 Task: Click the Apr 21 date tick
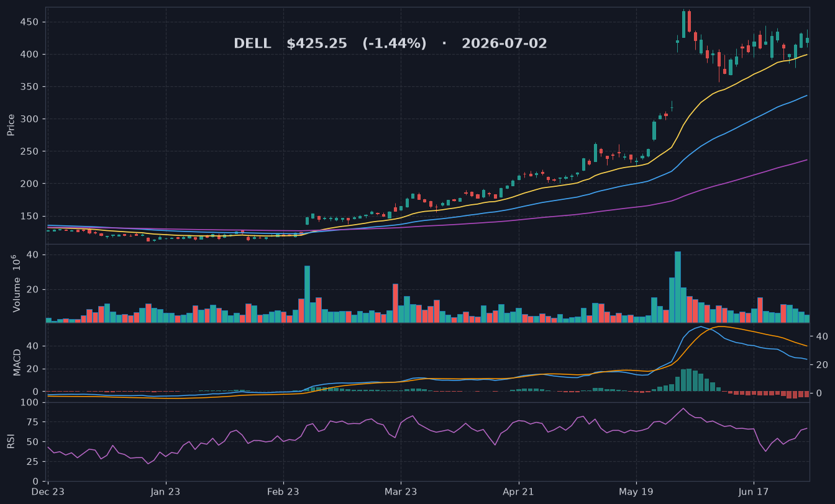[518, 492]
